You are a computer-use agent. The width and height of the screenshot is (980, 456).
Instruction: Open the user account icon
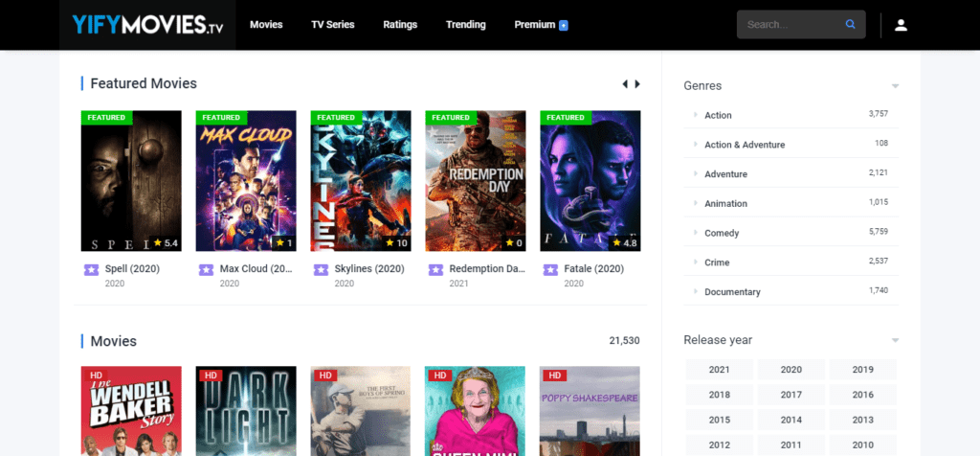point(901,25)
